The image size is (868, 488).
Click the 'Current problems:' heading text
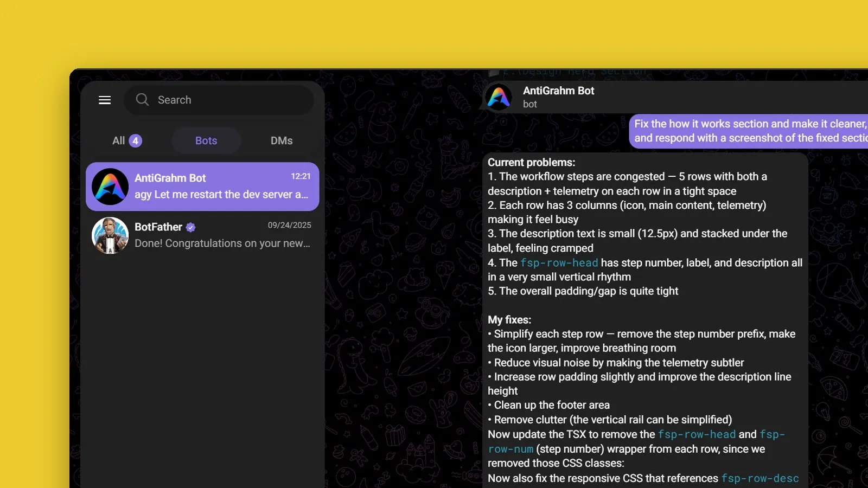[x=531, y=162]
